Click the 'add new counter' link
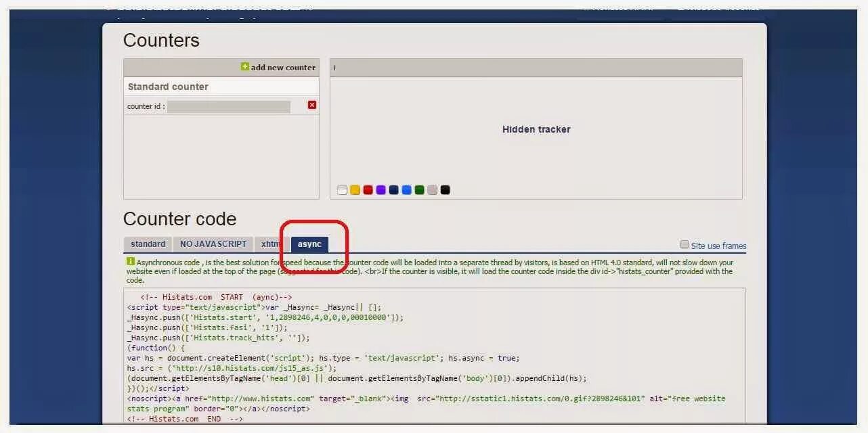This screenshot has width=868, height=433. [283, 68]
